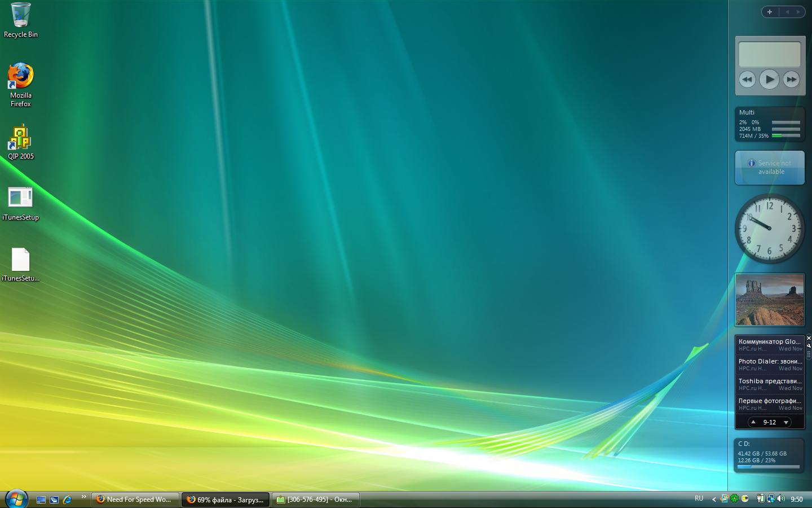Screen dimensions: 812x508
Task: Add a gadget with the plus button
Action: pyautogui.click(x=770, y=12)
